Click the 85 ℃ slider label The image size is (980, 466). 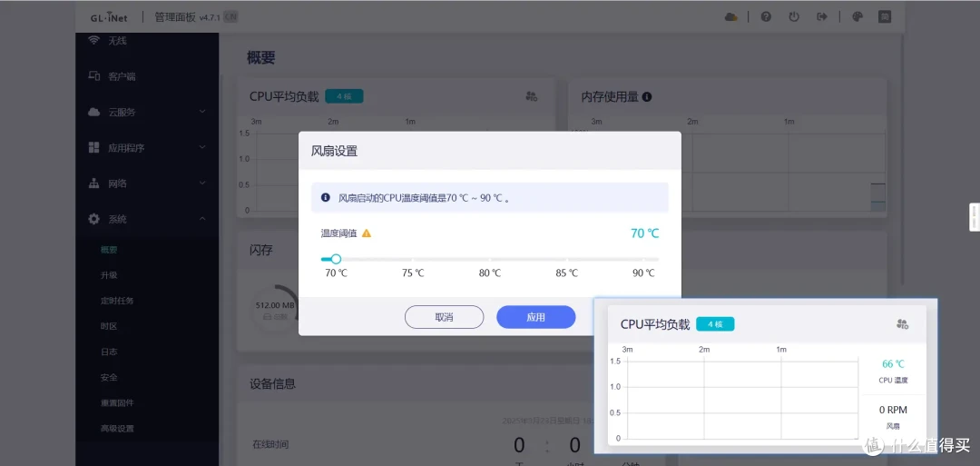567,273
